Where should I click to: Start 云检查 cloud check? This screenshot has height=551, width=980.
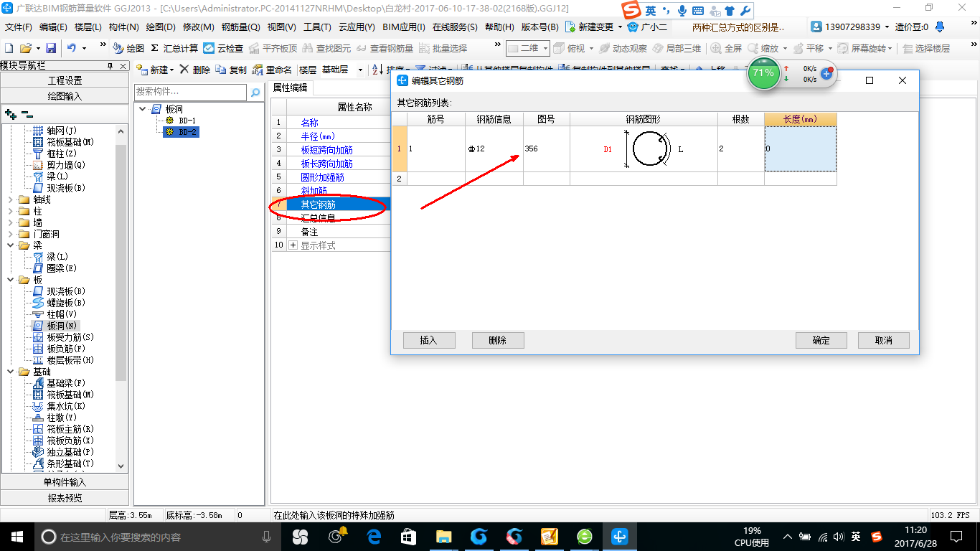coord(223,48)
